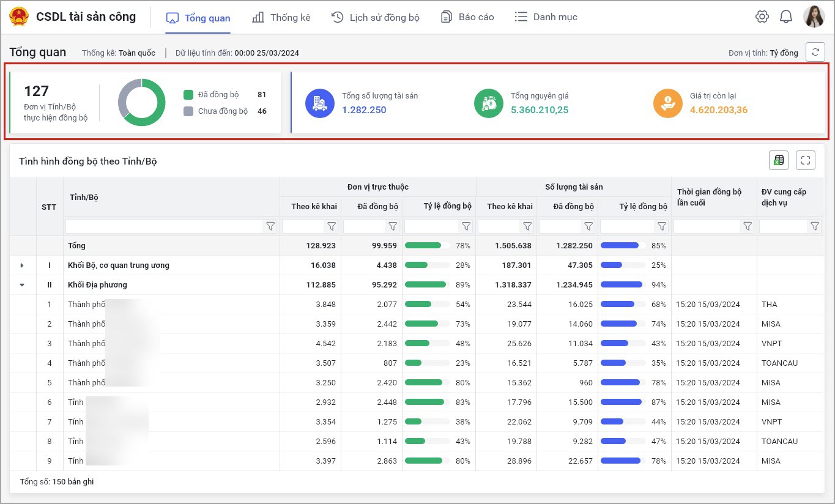Click Thời gian đồng bộ filter icon
835x504 pixels.
tap(747, 226)
